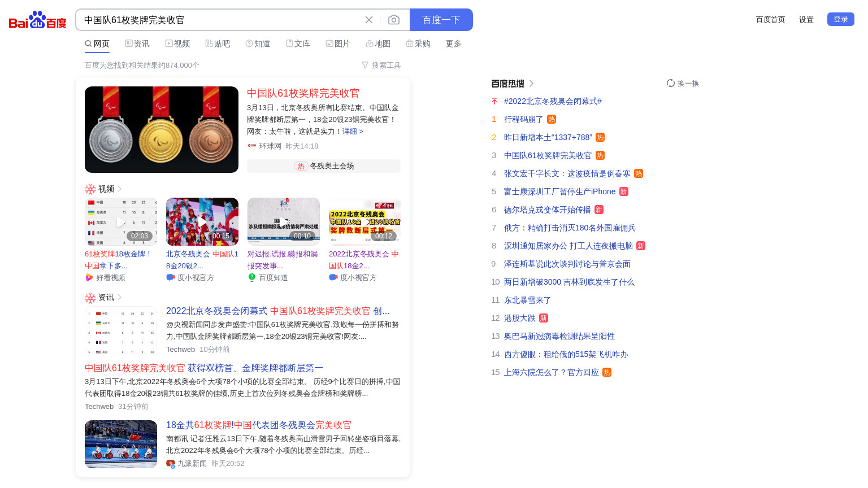Open hot search 俄方：精确打击消灭180名外国雇佣兵
Image resolution: width=868 pixels, height=488 pixels.
(570, 228)
